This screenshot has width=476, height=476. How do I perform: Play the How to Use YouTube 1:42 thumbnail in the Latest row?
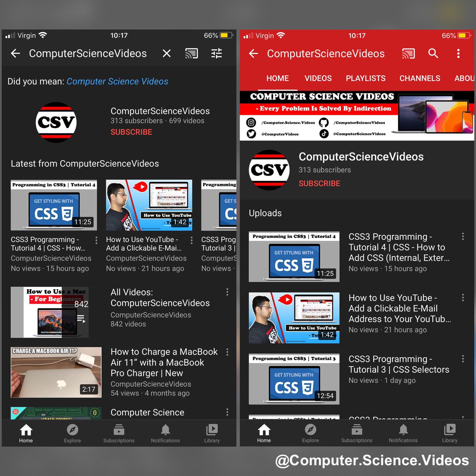149,205
